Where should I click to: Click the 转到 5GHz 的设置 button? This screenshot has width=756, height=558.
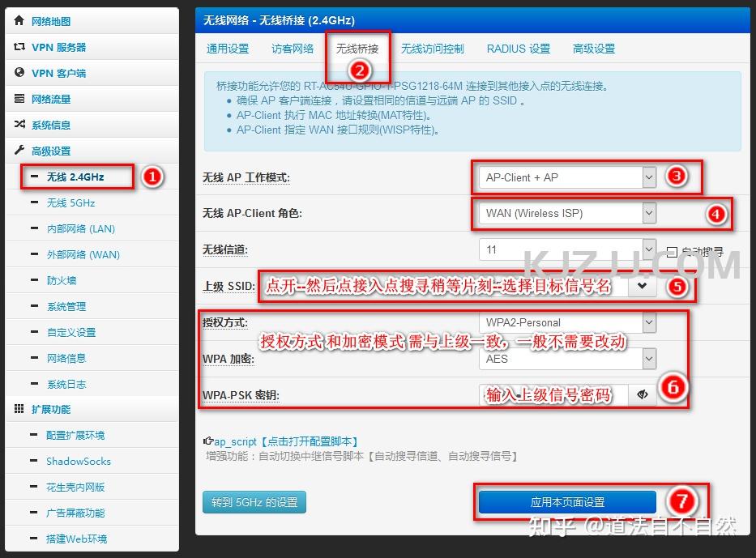click(254, 502)
